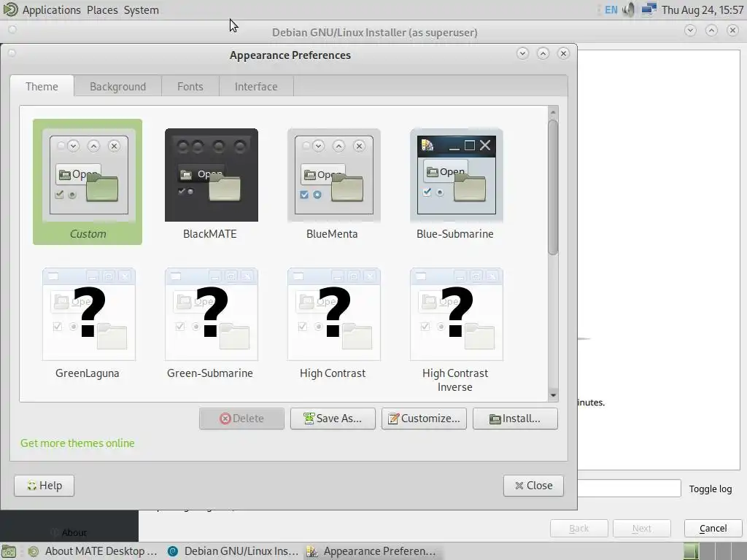Click the network connection tray icon
The height and width of the screenshot is (560, 747).
649,9
